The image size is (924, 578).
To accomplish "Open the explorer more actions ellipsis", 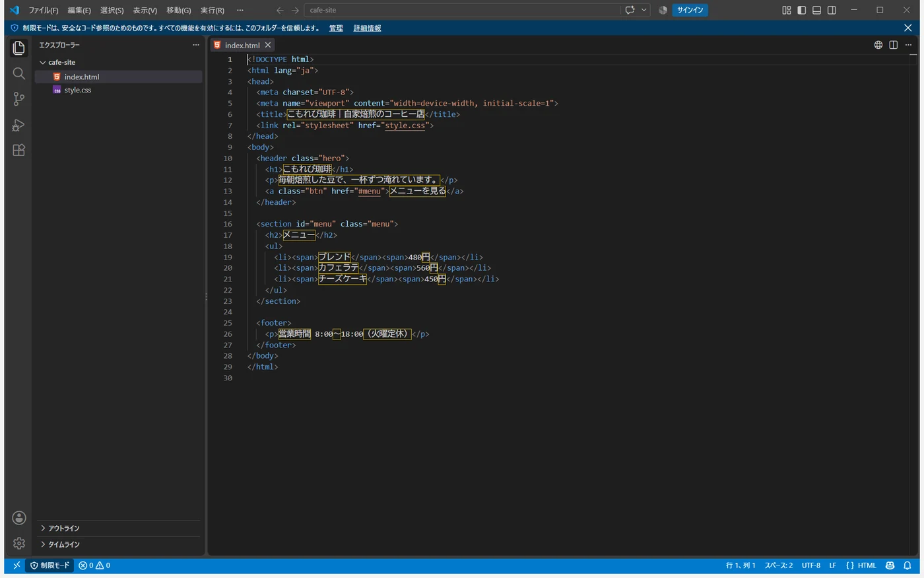I will coord(195,45).
